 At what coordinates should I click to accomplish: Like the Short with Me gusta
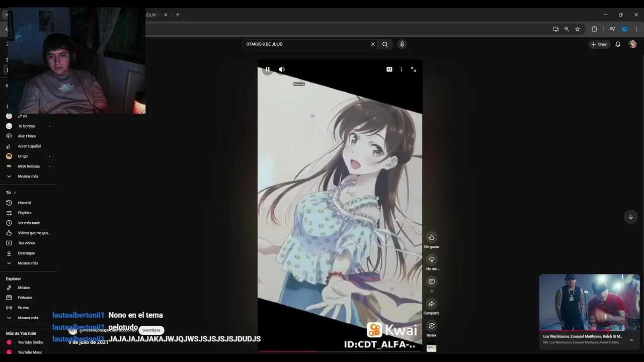point(431,237)
